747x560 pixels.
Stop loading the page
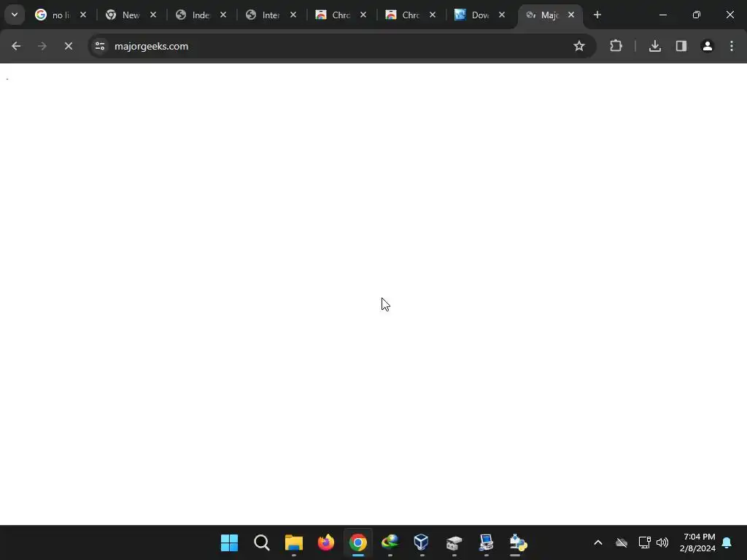click(x=69, y=46)
